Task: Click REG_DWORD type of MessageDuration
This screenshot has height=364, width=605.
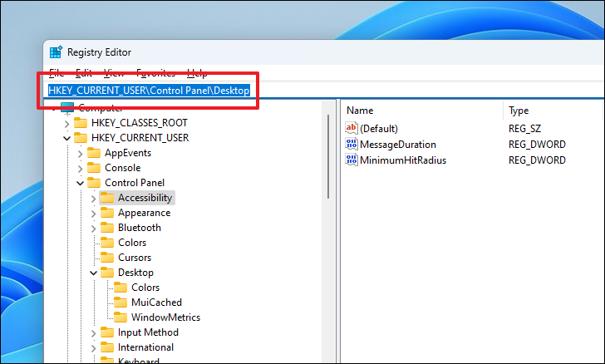Action: pyautogui.click(x=537, y=145)
